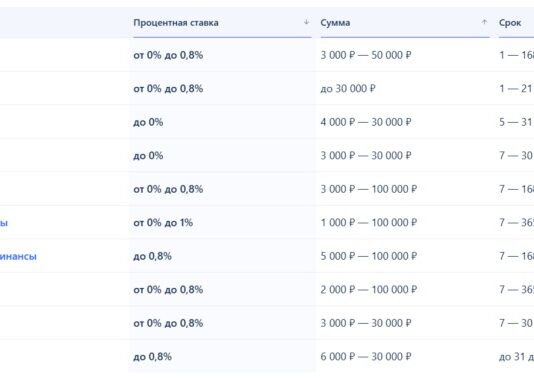This screenshot has width=534, height=378.
Task: Select the 'до 0%' rate in the 4 000 ₽ row
Action: [x=148, y=122]
